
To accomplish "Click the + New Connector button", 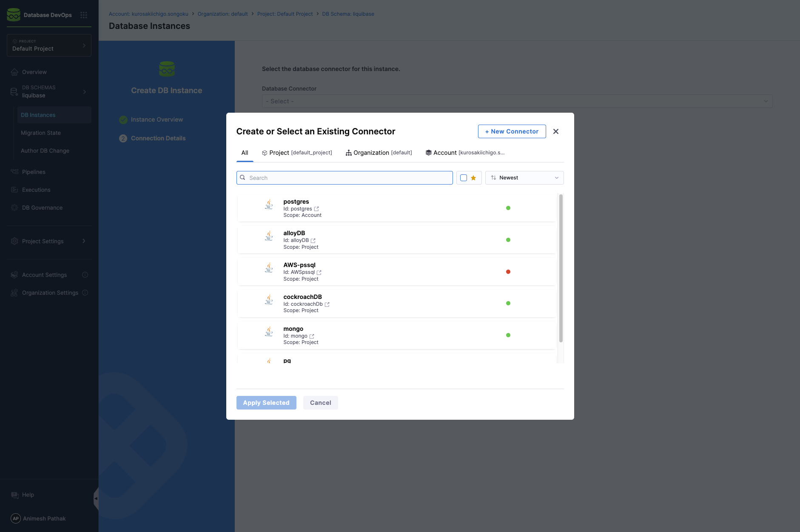I will click(512, 131).
